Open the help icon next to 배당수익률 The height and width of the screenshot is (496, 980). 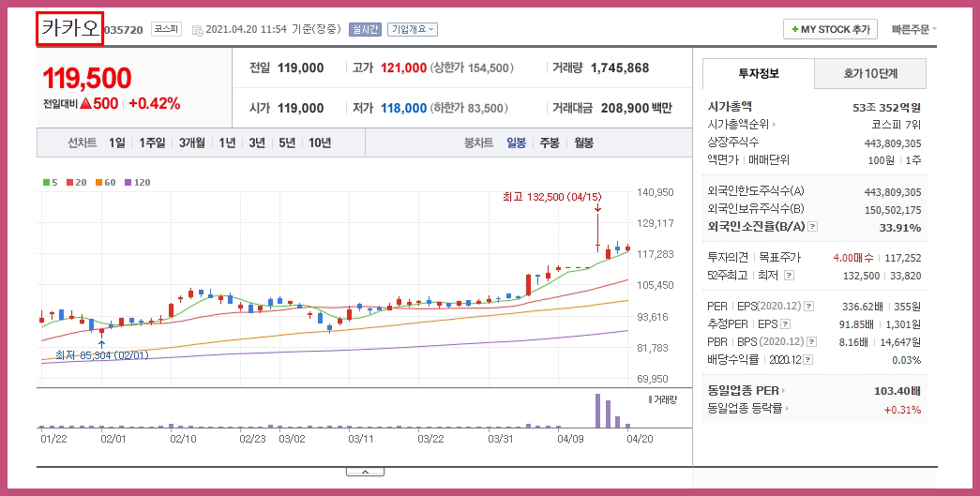[808, 360]
